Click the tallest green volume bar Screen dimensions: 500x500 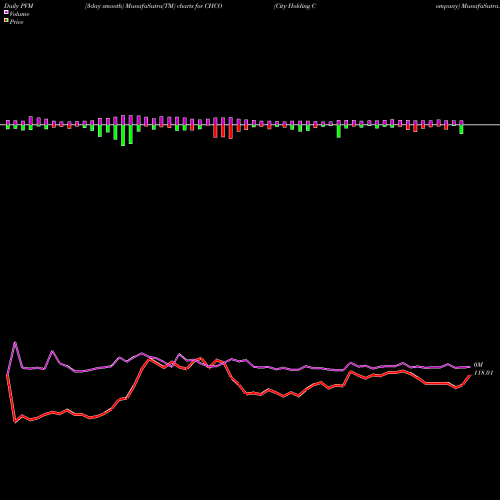(x=123, y=135)
